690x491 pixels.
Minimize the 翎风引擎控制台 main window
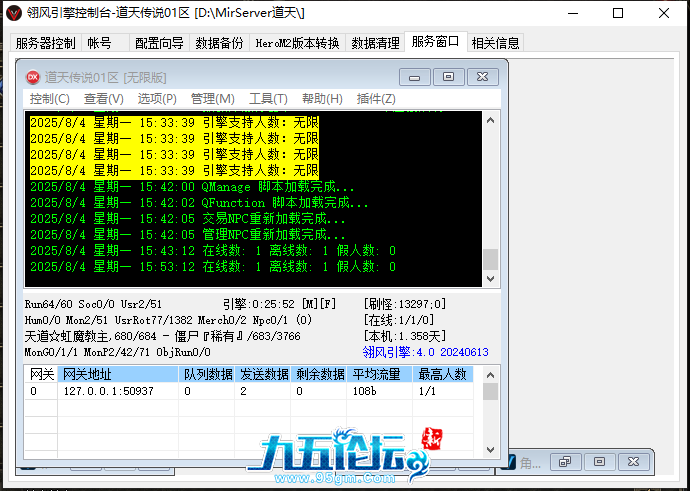click(573, 13)
